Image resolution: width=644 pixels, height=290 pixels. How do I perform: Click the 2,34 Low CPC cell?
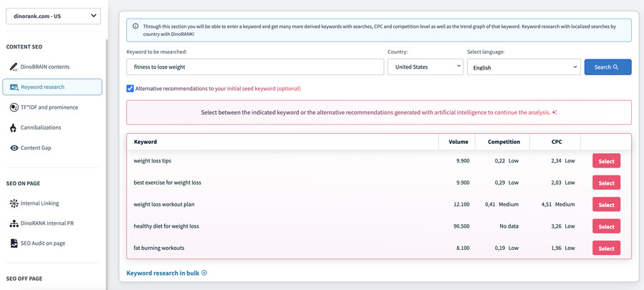[x=562, y=161]
